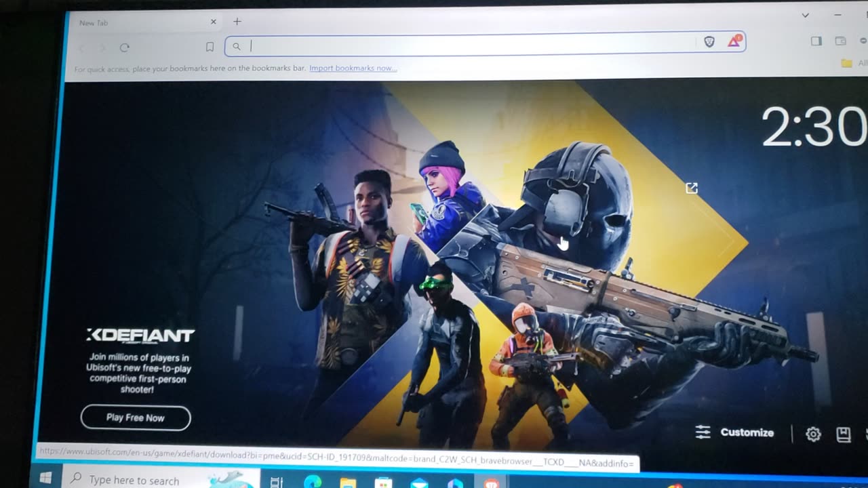
Task: Open bookmarks icon beside the settings gear
Action: point(843,434)
